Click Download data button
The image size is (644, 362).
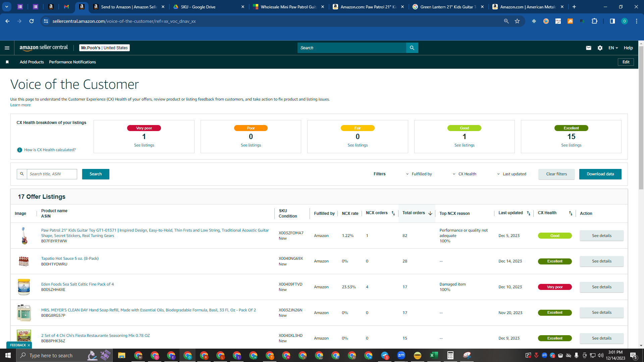click(600, 174)
